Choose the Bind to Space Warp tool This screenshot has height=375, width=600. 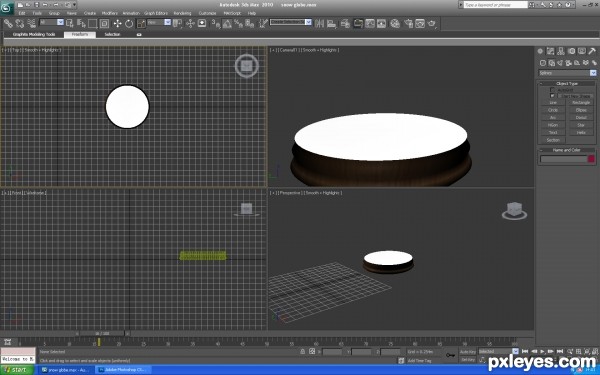pyautogui.click(x=31, y=23)
